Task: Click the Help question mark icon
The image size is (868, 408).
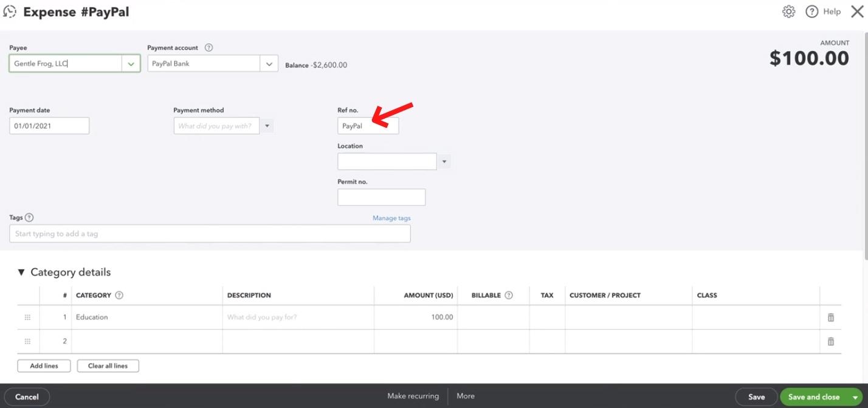Action: 811,12
